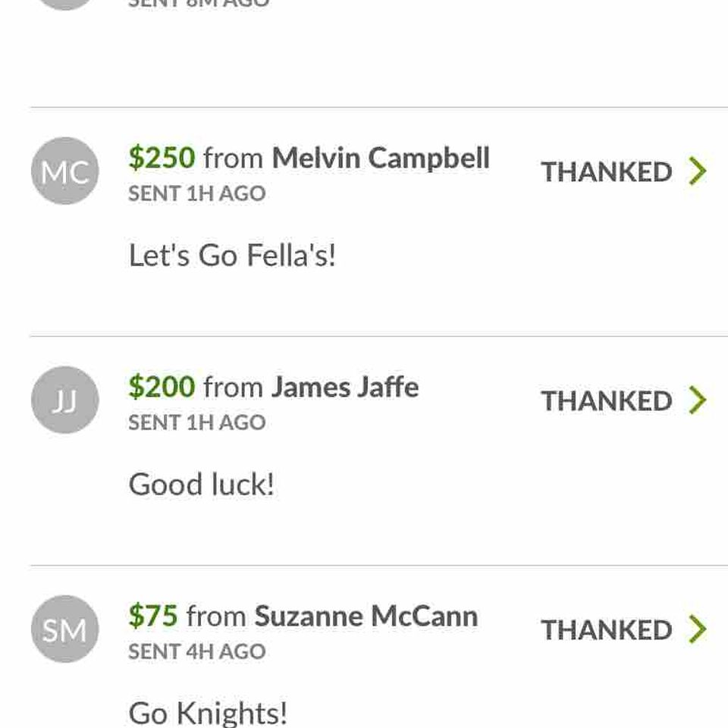Open donor name James Jaffe
Screen dimensions: 728x728
click(345, 387)
